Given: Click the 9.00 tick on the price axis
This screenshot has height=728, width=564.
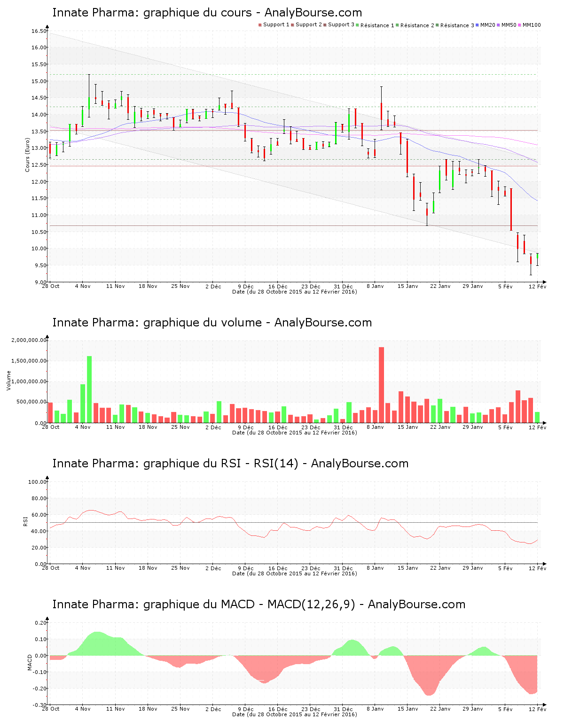Looking at the screenshot, I should coord(40,282).
